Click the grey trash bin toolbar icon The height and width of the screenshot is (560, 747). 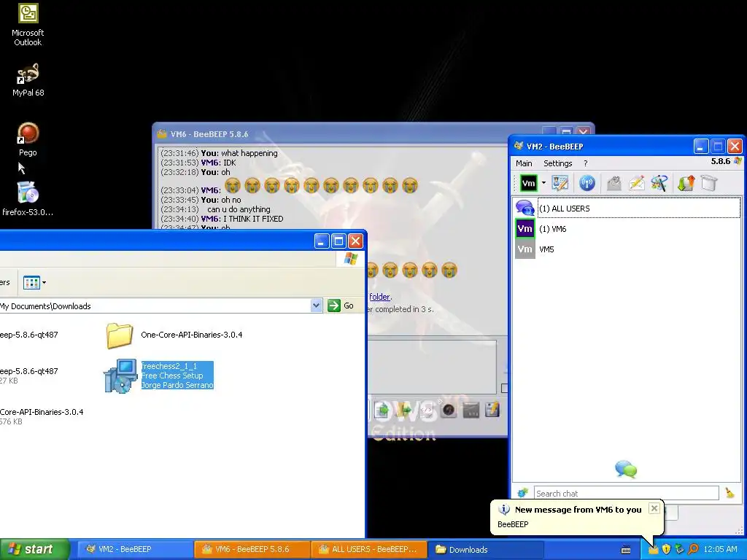[709, 183]
